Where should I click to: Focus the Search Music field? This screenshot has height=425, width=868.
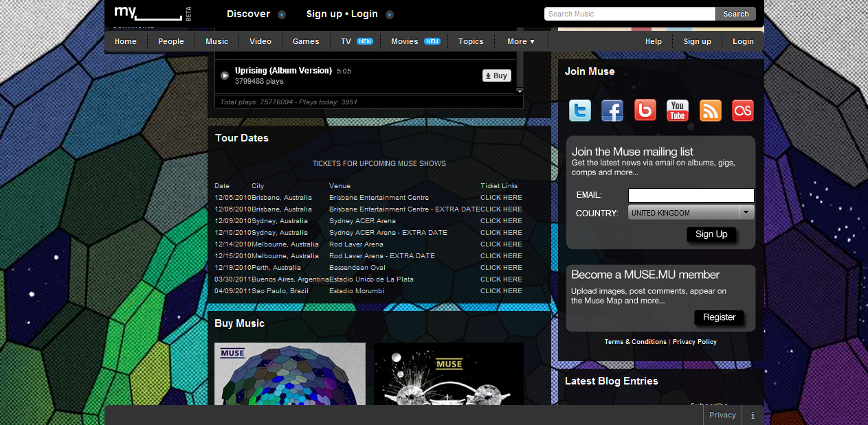point(630,14)
